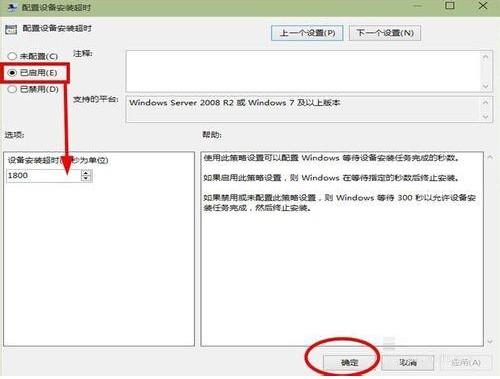Viewport: 500px width, 379px height.
Task: Click inside the 注释 comment box
Action: 303,71
